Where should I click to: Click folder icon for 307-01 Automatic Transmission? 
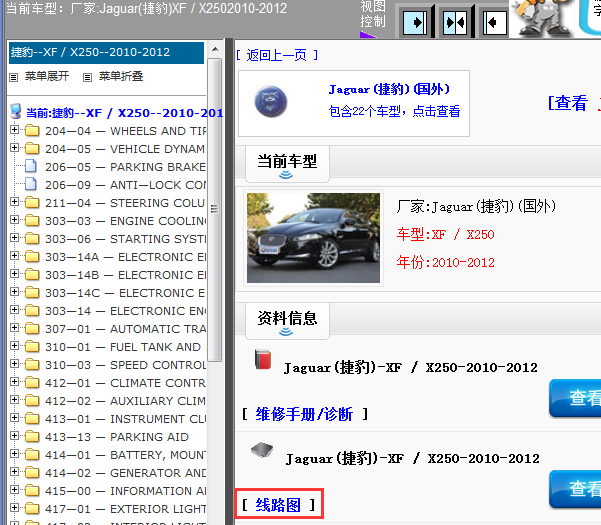32,329
